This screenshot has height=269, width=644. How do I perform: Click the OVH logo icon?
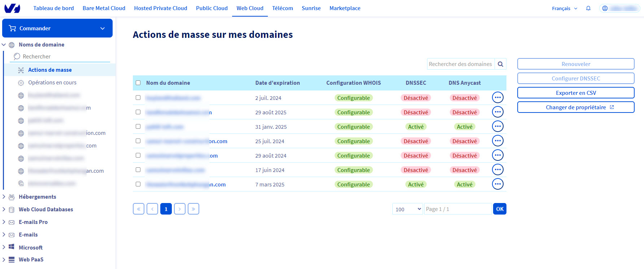(12, 8)
